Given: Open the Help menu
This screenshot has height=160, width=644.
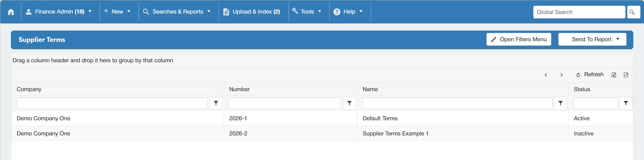Looking at the screenshot, I should point(348,12).
